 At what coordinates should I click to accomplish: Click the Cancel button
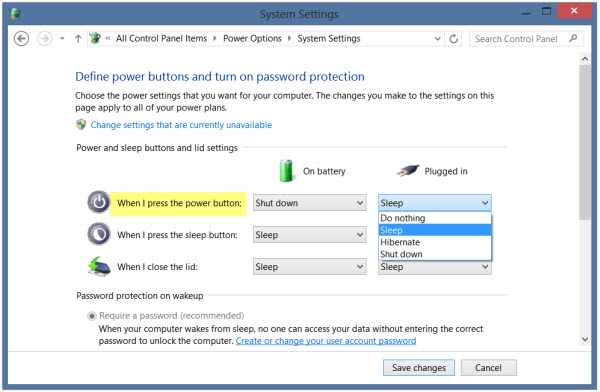pos(488,368)
